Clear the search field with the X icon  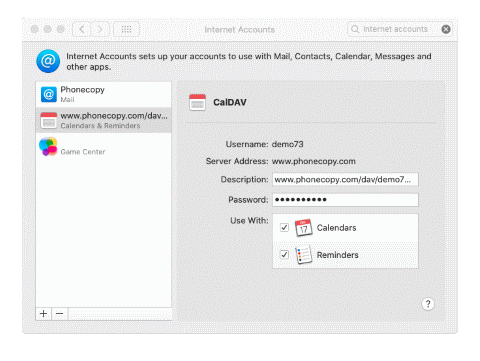(x=446, y=29)
